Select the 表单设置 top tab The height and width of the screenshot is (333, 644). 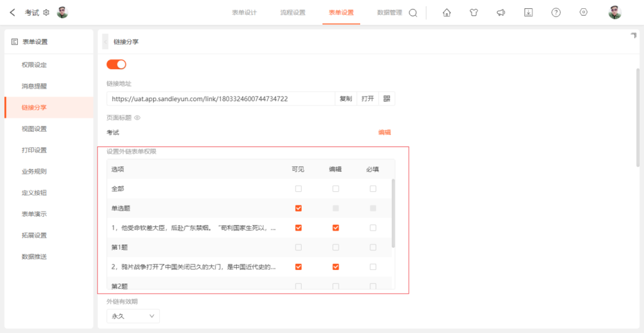[341, 13]
